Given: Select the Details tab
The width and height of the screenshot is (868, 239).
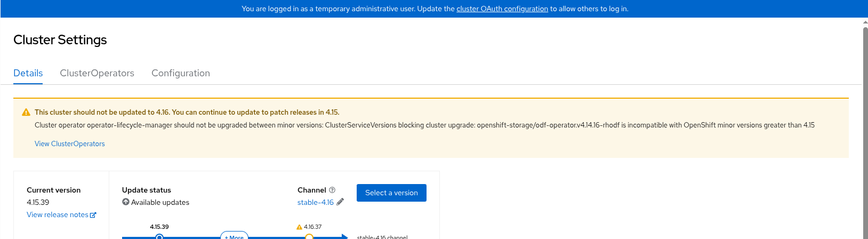Looking at the screenshot, I should [28, 73].
